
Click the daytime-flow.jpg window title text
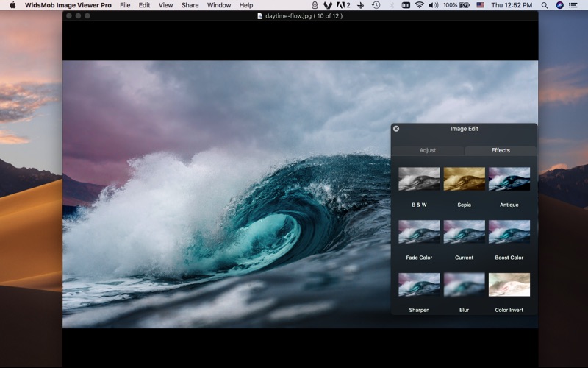tap(304, 15)
